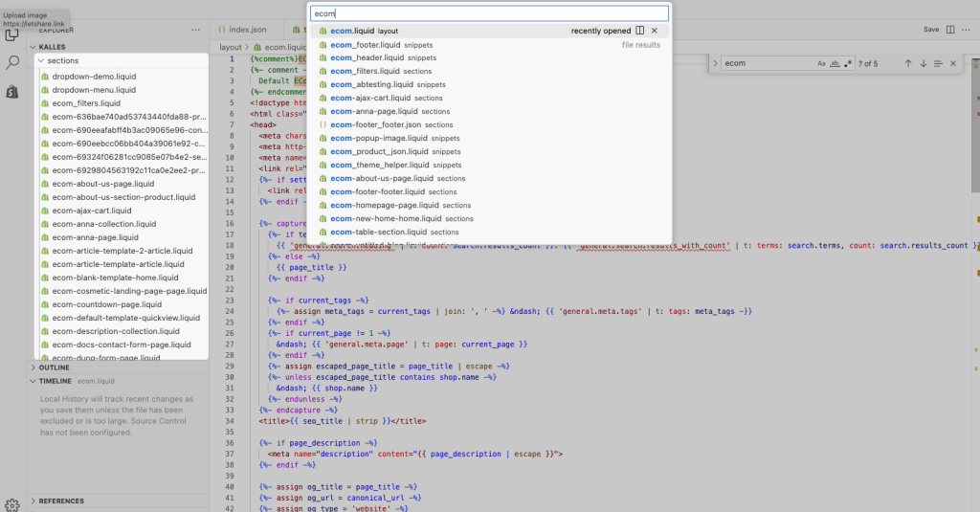
Task: Open the Explorer files icon
Action: 12,34
